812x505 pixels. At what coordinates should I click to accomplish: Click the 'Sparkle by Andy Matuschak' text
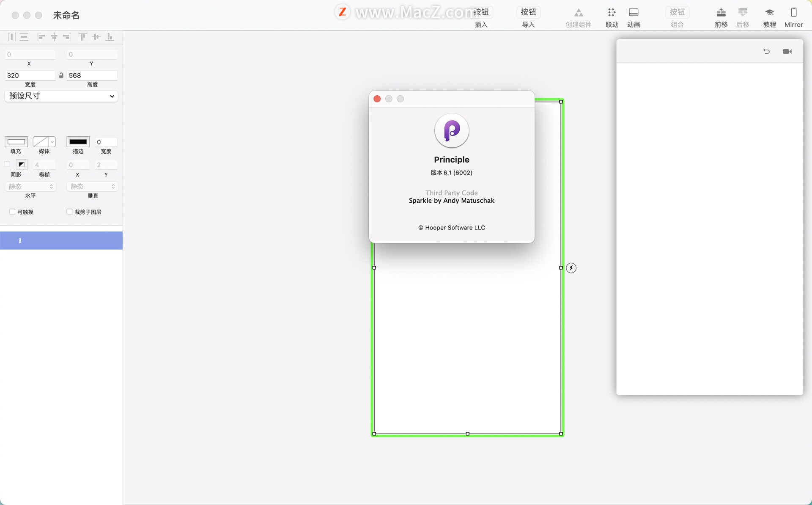pyautogui.click(x=452, y=201)
